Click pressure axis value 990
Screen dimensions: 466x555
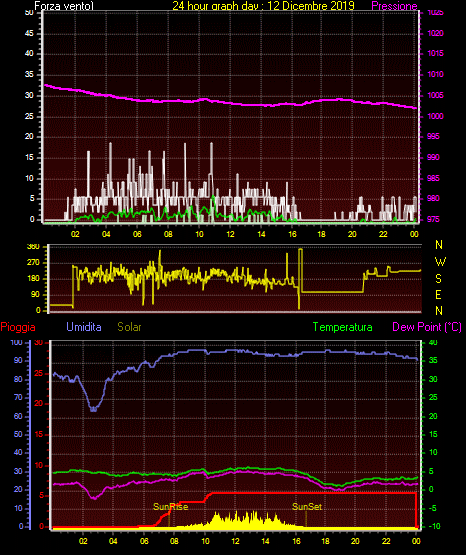tap(433, 157)
